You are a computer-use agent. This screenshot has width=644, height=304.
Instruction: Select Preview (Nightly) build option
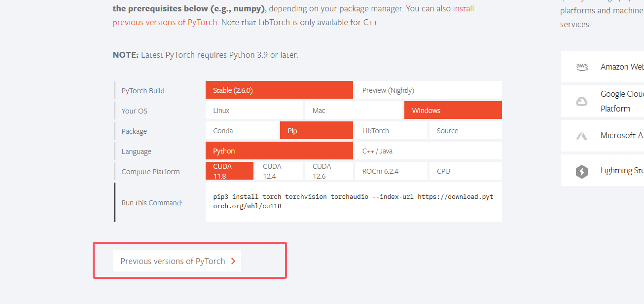point(429,90)
